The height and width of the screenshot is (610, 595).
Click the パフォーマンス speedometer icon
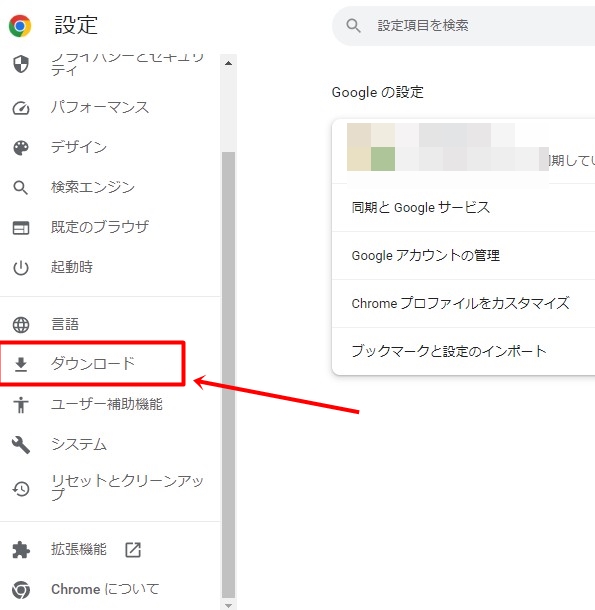tap(21, 108)
